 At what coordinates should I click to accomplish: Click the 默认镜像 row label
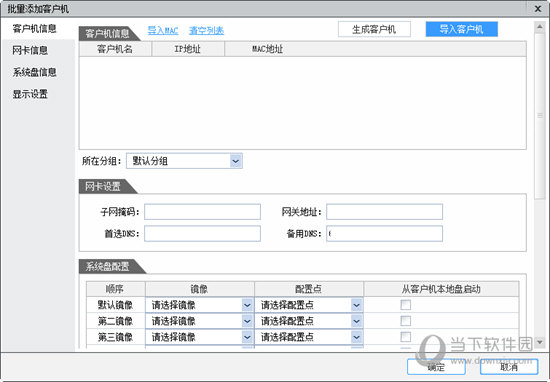(x=115, y=305)
